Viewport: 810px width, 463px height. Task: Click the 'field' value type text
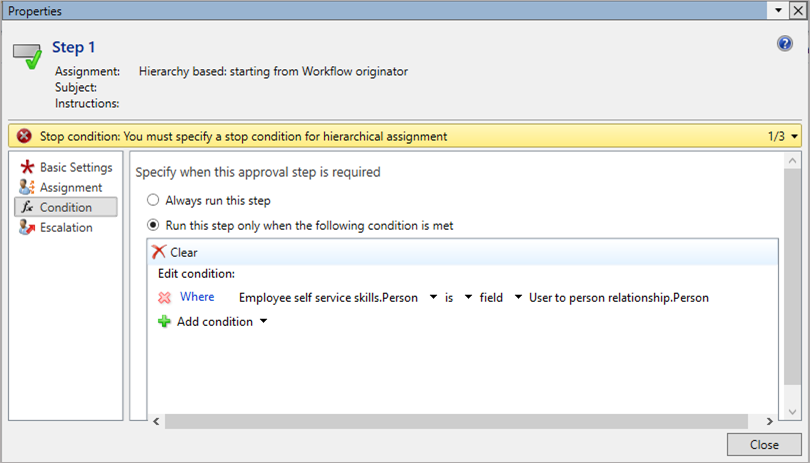click(491, 298)
